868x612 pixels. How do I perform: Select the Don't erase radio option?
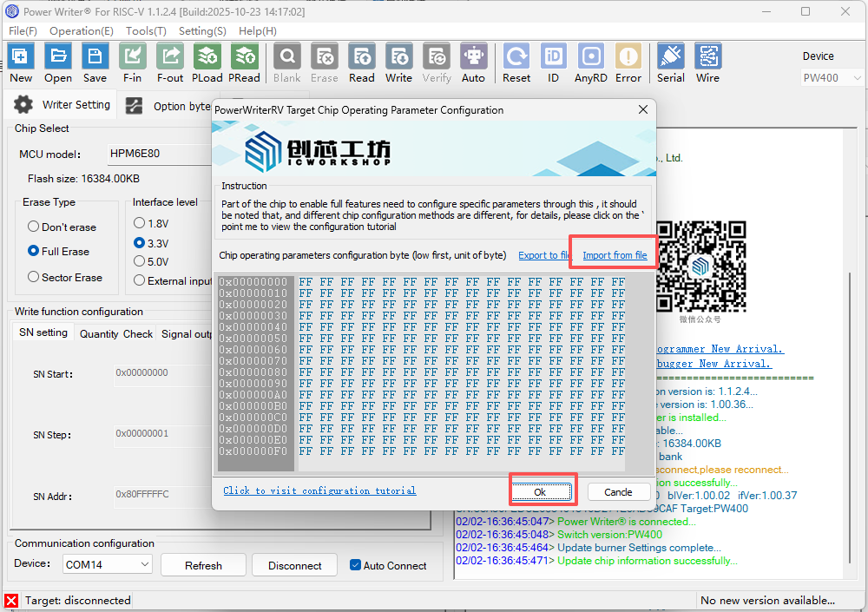coord(34,227)
